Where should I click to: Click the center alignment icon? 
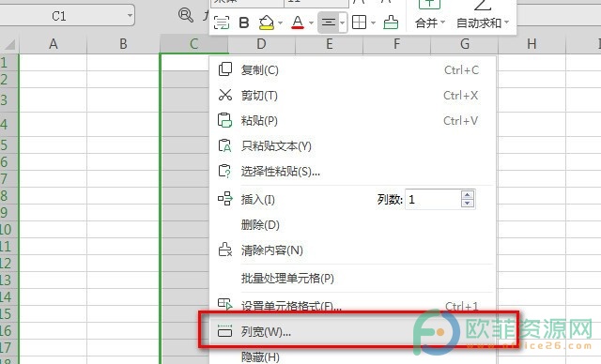point(329,23)
